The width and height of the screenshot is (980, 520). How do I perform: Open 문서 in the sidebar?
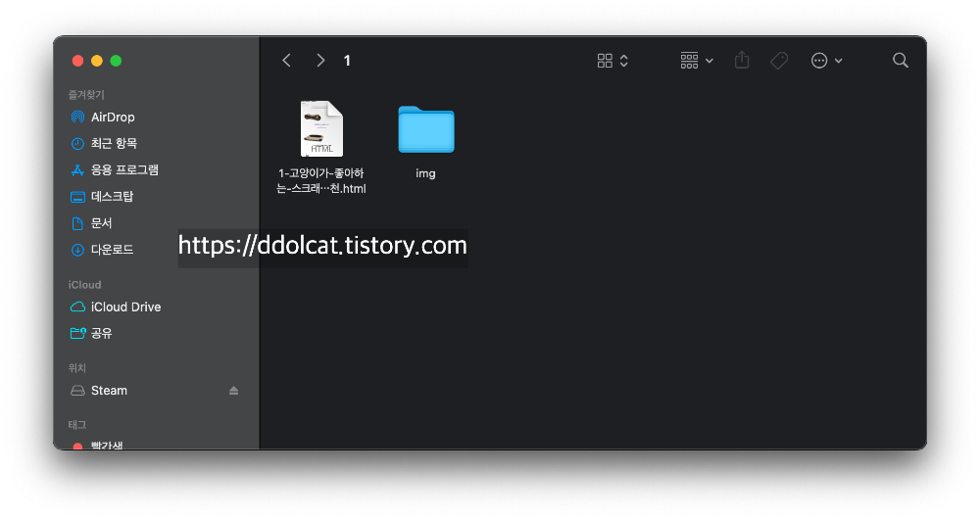point(102,223)
